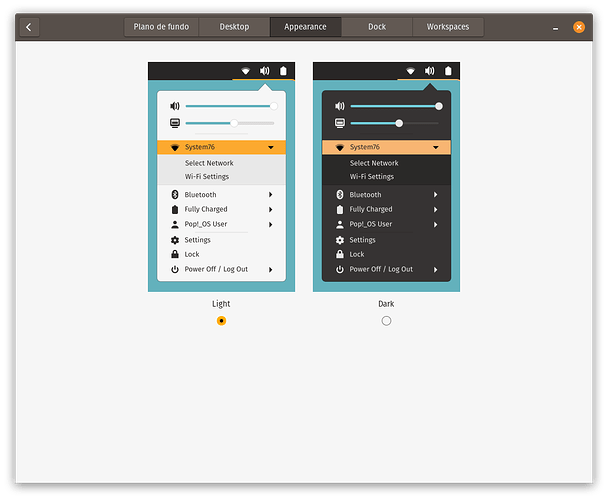This screenshot has height=500, width=608.
Task: Select the Light theme radio button
Action: [x=221, y=321]
